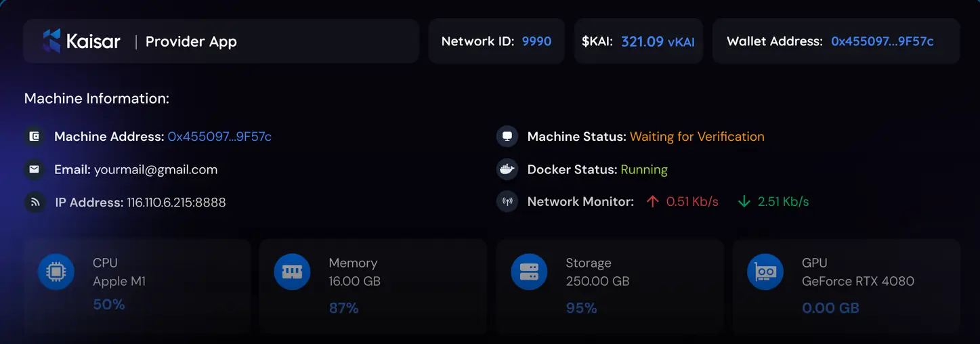Click the Docker Running status text
The image size is (980, 344).
[643, 169]
